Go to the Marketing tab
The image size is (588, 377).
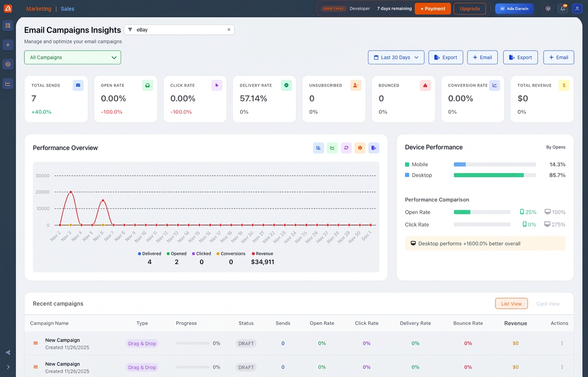click(x=39, y=9)
